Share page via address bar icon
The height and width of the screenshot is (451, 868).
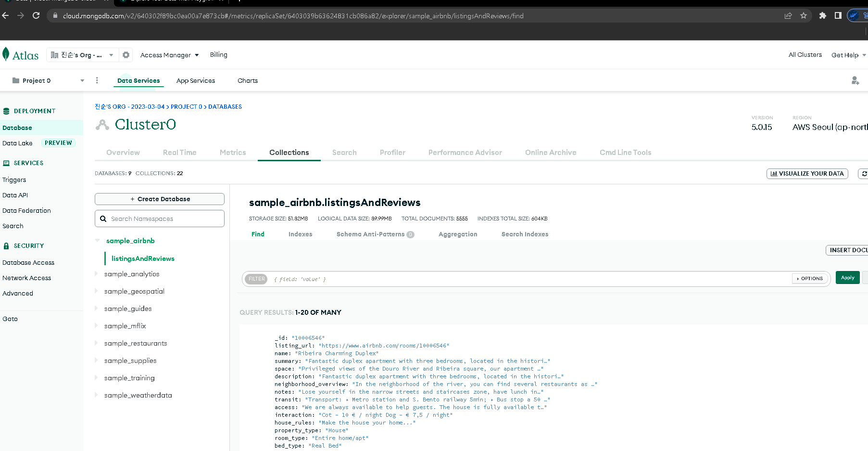point(788,15)
